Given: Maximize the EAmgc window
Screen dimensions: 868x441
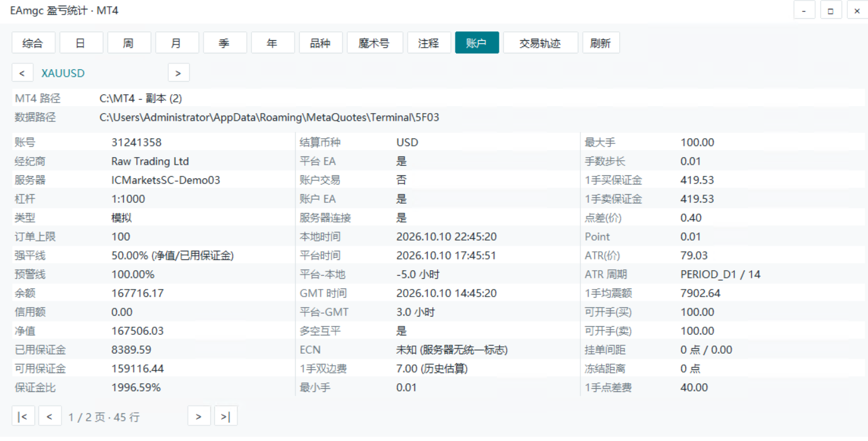Looking at the screenshot, I should tap(830, 10).
